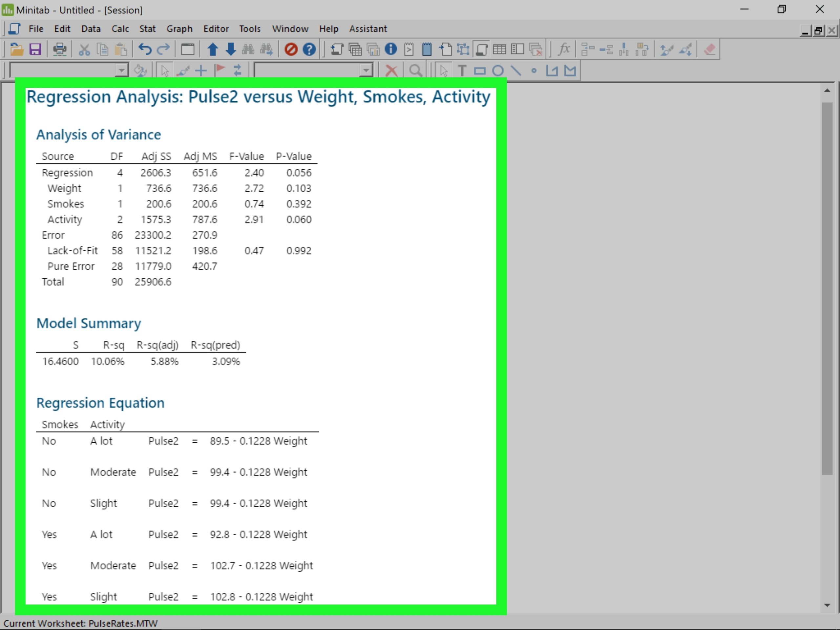Select the Text T tool

(x=462, y=71)
